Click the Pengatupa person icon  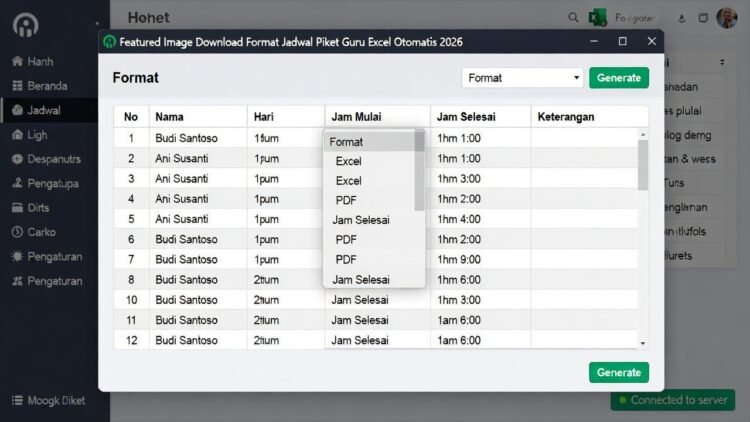(x=18, y=183)
